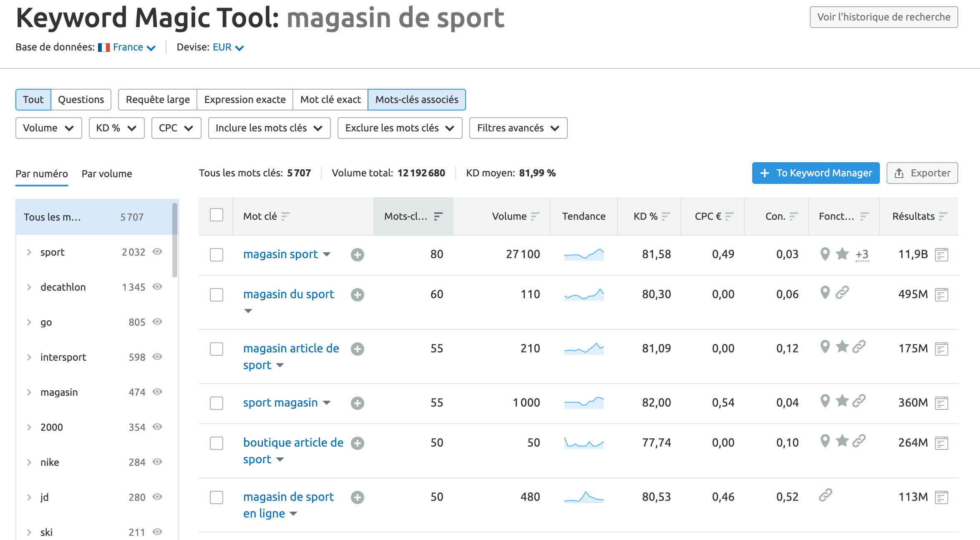Viewport: 980px width, 540px height.
Task: Change database country France dropdown
Action: tap(127, 48)
